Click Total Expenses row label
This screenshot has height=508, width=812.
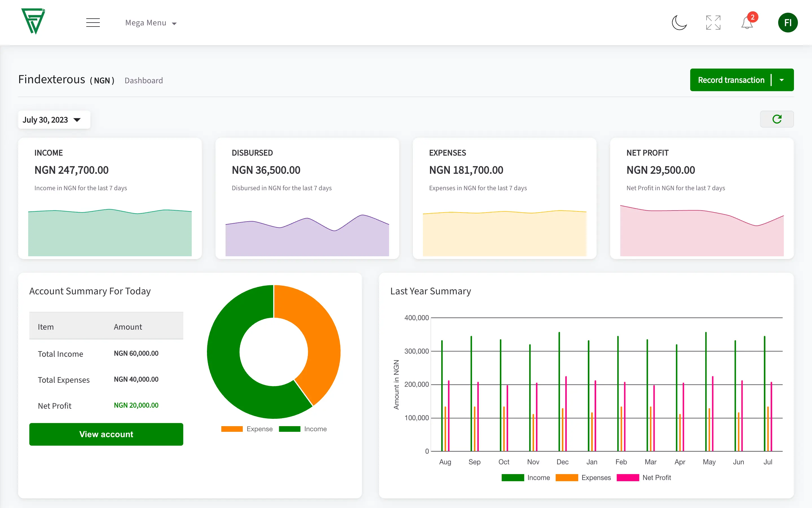pyautogui.click(x=64, y=380)
